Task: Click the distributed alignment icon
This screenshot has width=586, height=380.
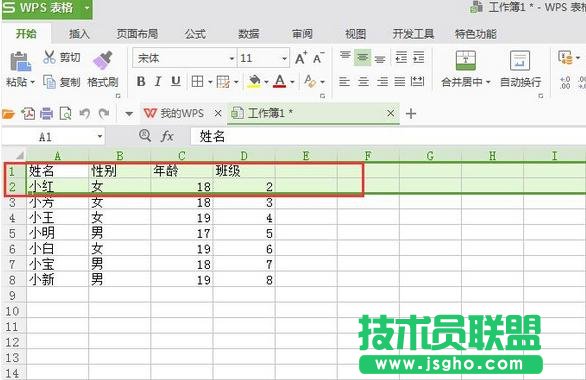Action: [417, 81]
